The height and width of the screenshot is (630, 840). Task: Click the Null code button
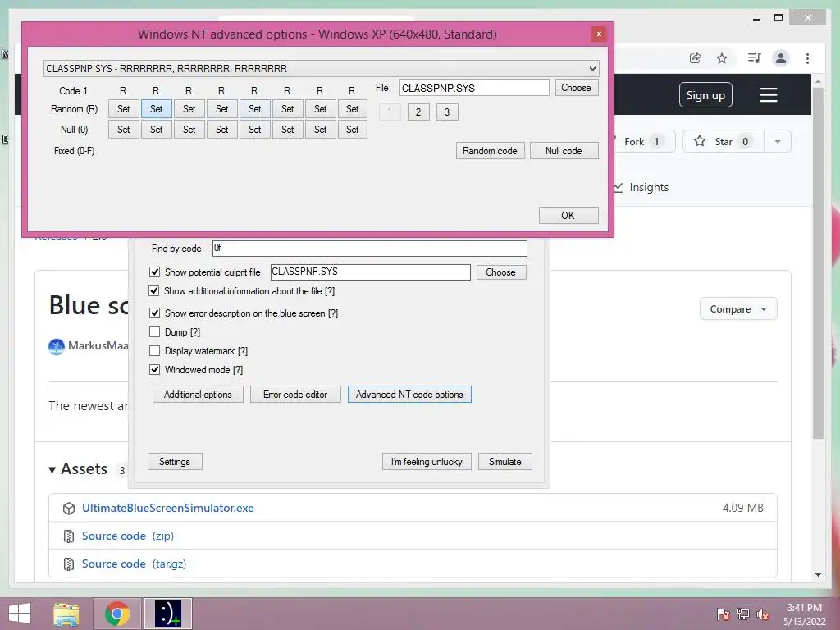click(564, 151)
